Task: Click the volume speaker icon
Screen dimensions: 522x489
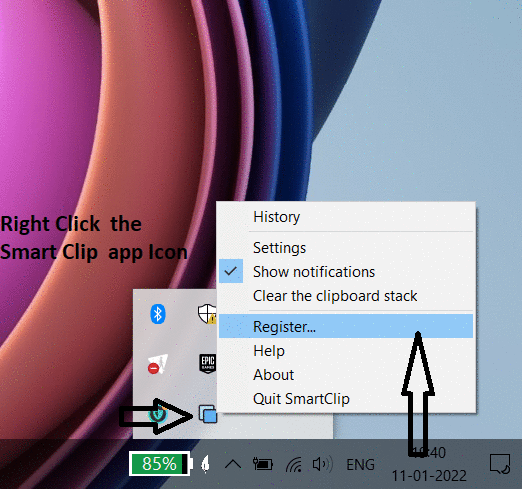Action: click(x=322, y=464)
